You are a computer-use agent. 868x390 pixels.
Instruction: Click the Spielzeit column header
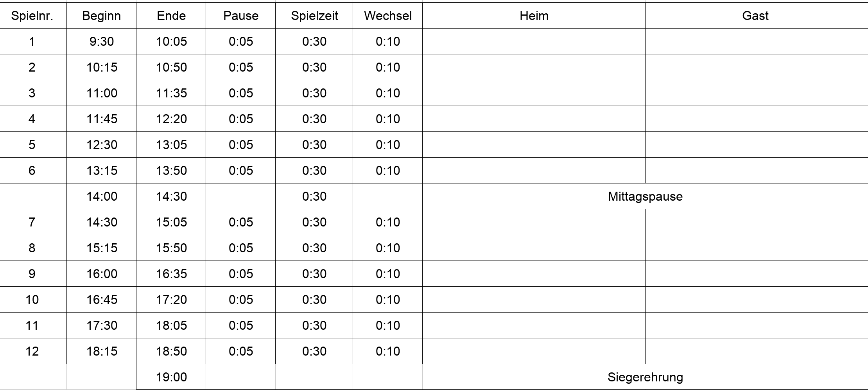click(314, 16)
